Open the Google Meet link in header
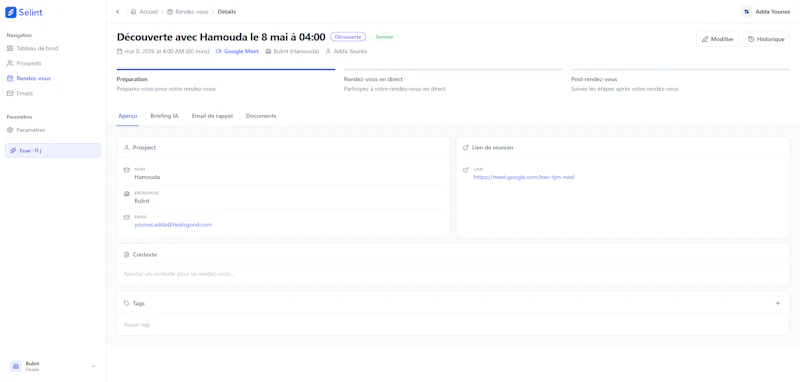This screenshot has height=382, width=800. point(241,52)
